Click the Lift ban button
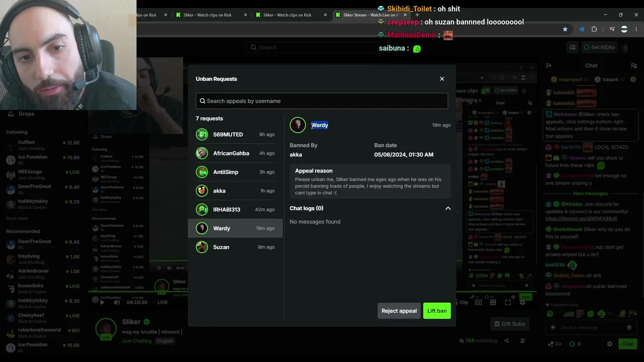This screenshot has height=362, width=644. click(437, 311)
